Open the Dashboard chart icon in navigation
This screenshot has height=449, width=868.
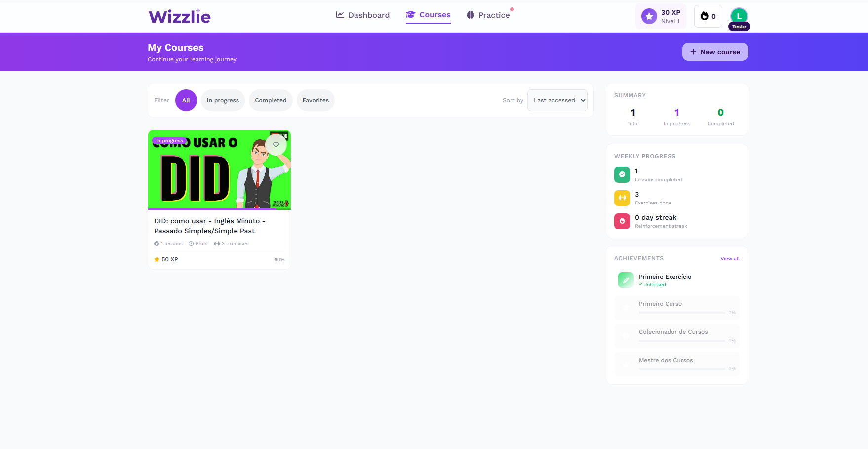click(339, 15)
